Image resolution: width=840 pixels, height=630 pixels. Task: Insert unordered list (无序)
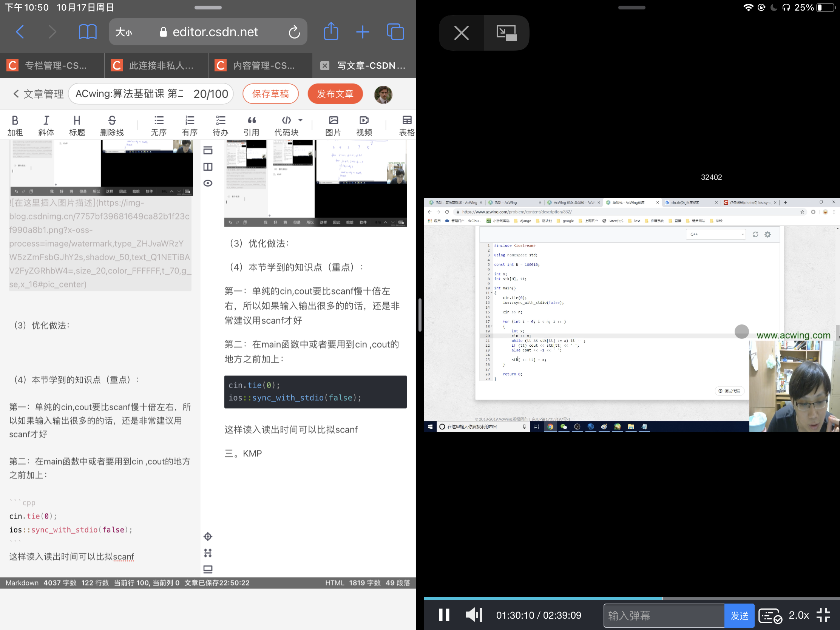pyautogui.click(x=159, y=126)
